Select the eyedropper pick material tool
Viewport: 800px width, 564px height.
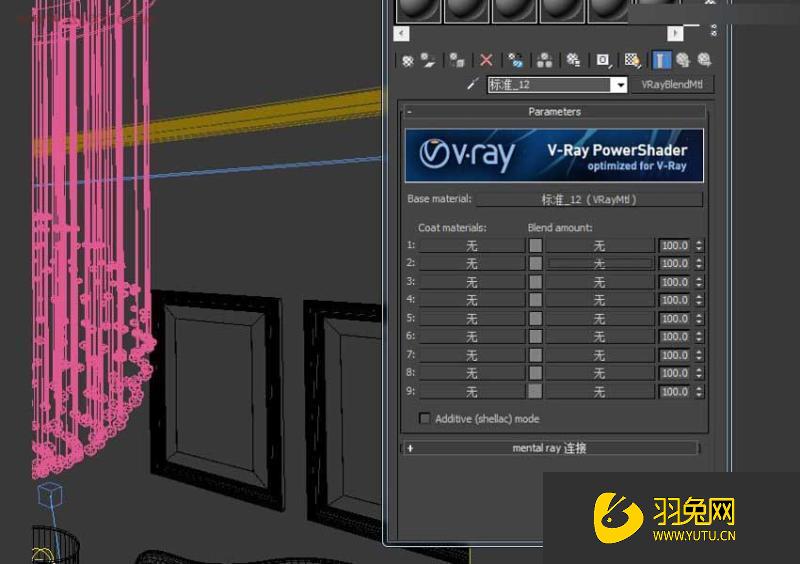473,84
